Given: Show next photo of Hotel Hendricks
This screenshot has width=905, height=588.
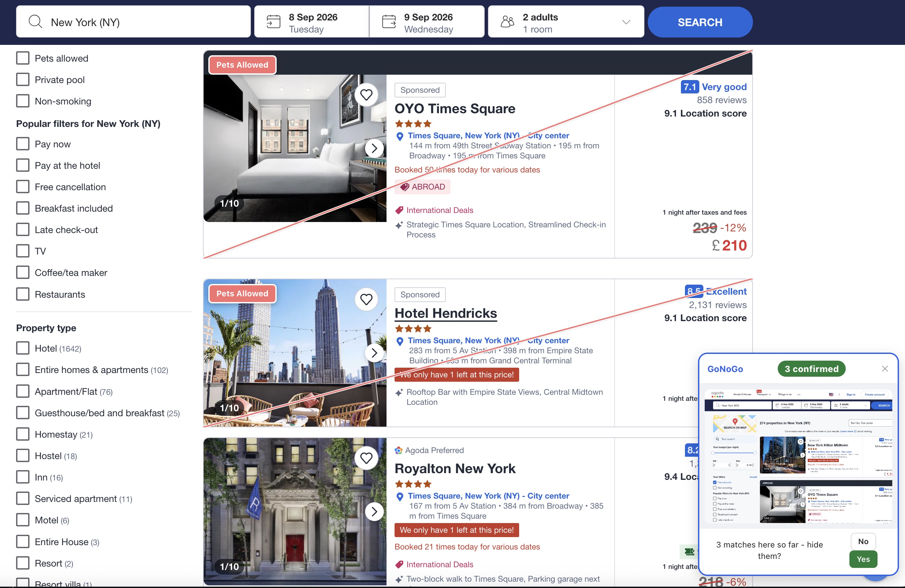Looking at the screenshot, I should (374, 353).
